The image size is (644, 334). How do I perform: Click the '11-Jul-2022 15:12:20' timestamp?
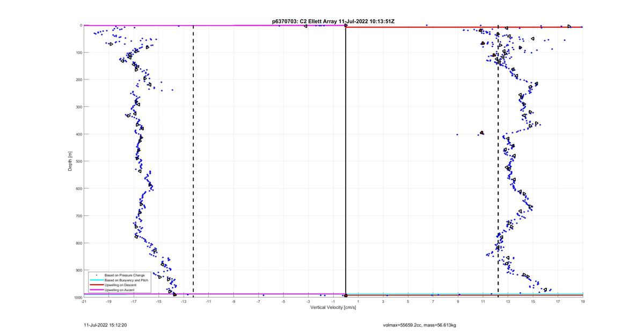[105, 325]
